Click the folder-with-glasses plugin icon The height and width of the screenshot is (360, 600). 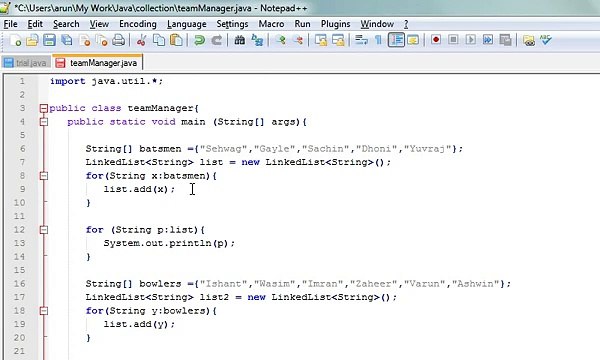(529, 40)
